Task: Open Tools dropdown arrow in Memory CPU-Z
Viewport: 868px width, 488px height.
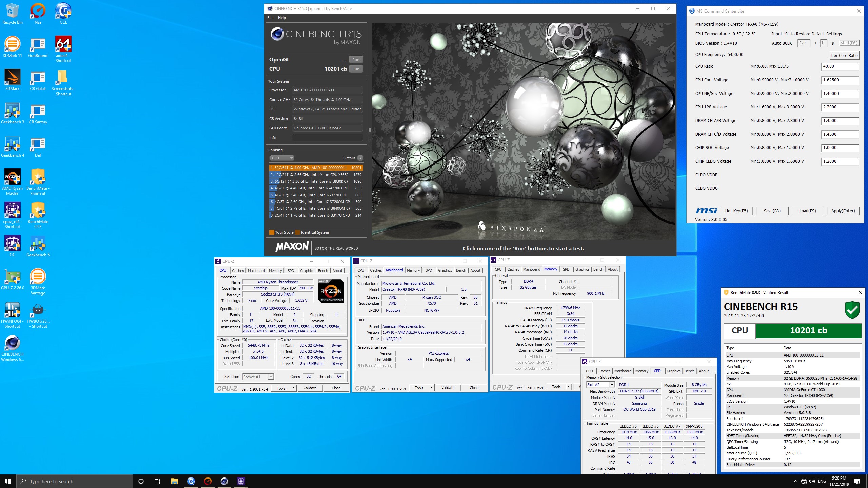Action: pyautogui.click(x=569, y=387)
